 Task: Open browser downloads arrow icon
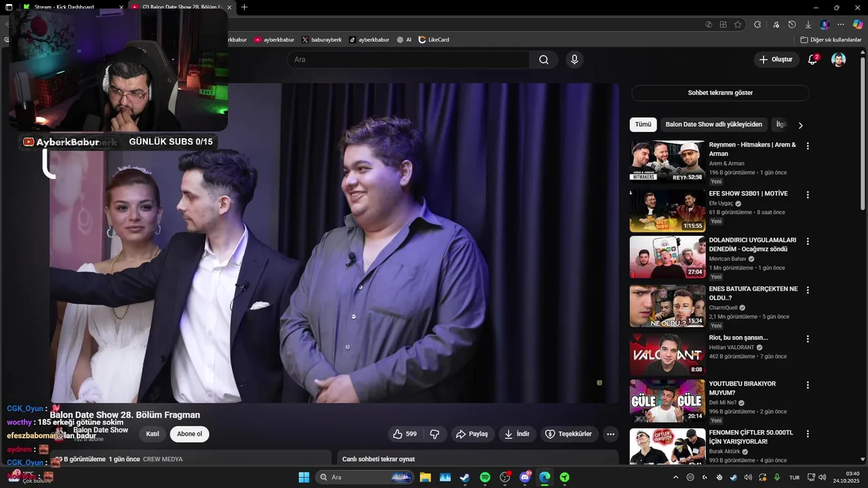coord(808,24)
